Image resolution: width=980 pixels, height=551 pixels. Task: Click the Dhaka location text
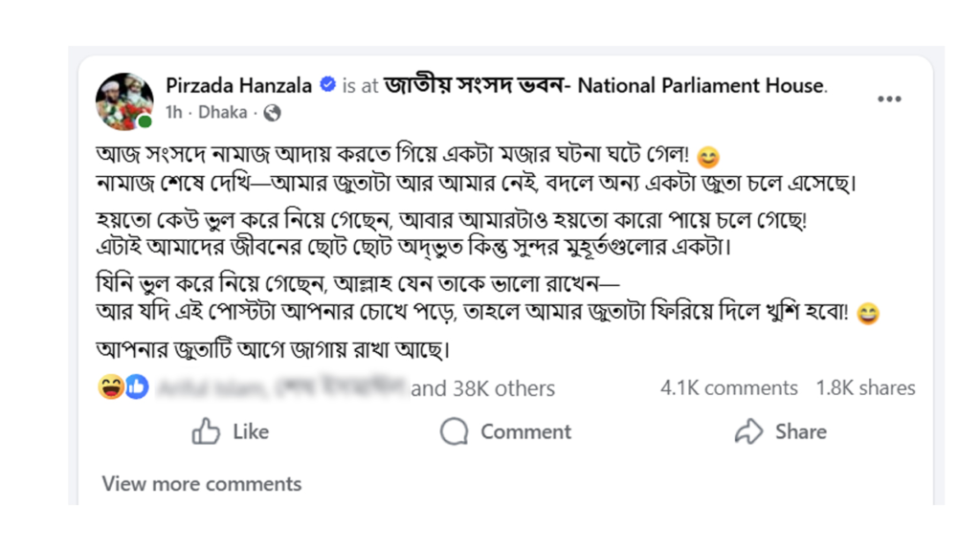pyautogui.click(x=222, y=113)
